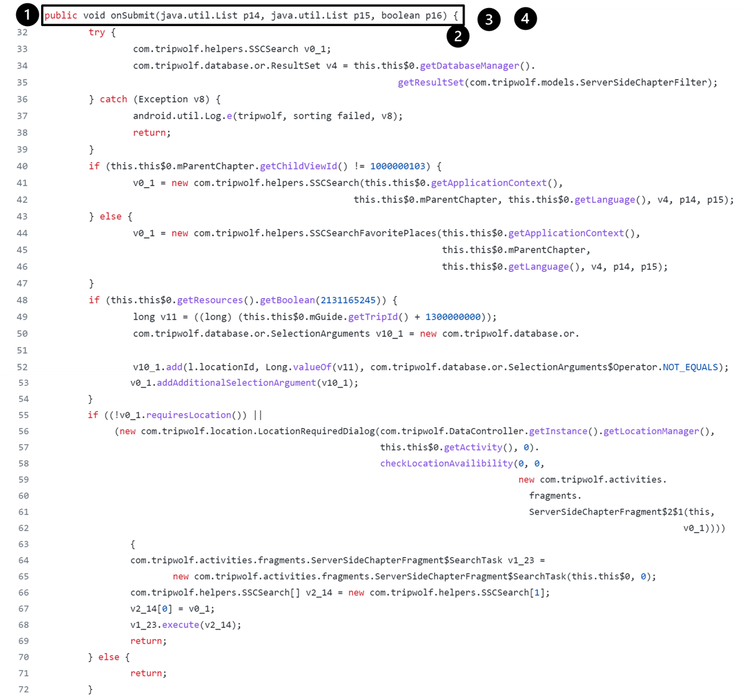745x700 pixels.
Task: Click addAdditionalSelectionArgument on line 53
Action: [236, 383]
